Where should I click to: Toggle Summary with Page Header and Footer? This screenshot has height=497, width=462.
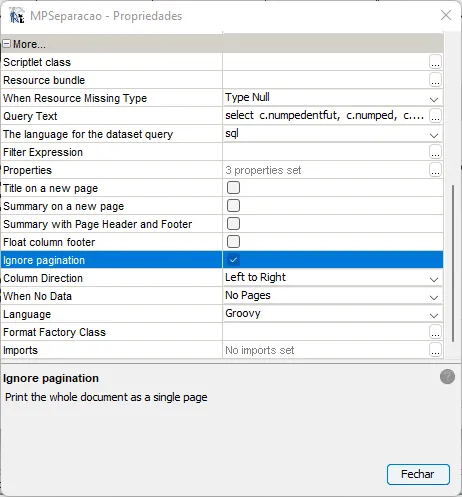pyautogui.click(x=233, y=224)
